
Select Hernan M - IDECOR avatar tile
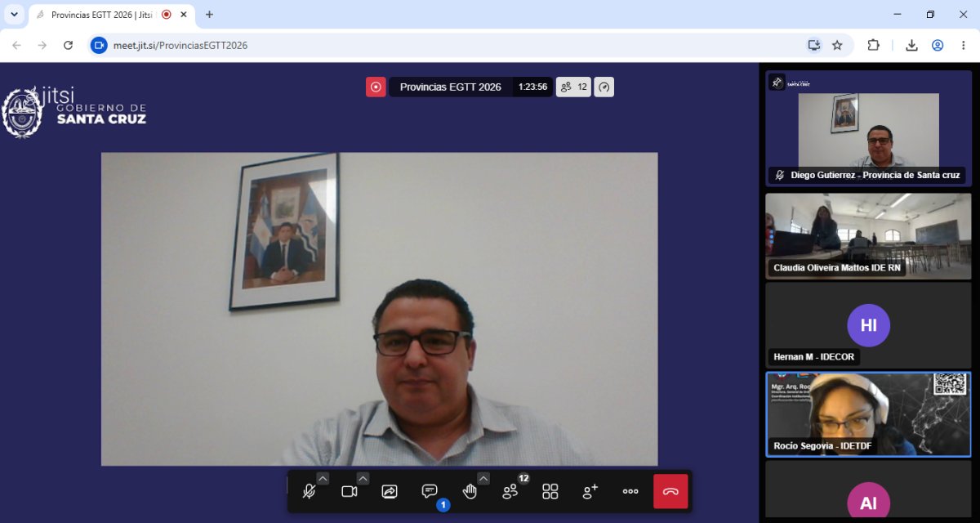(x=868, y=325)
